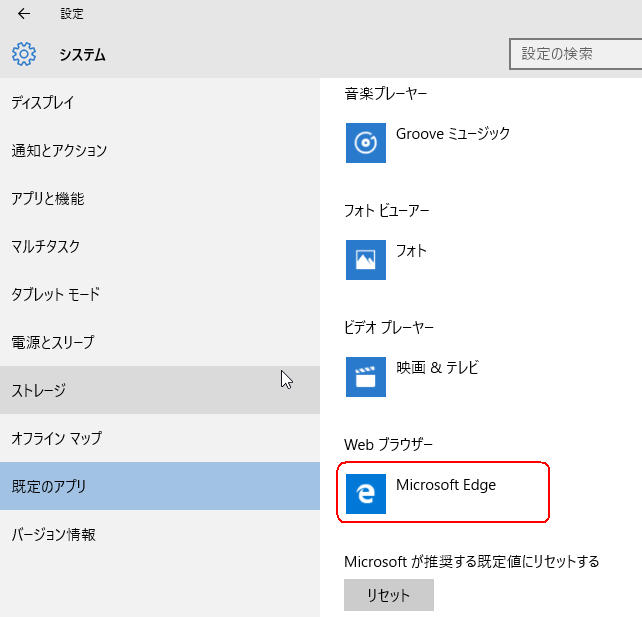This screenshot has height=617, width=642.
Task: Go to マルチタスク settings
Action: click(160, 246)
